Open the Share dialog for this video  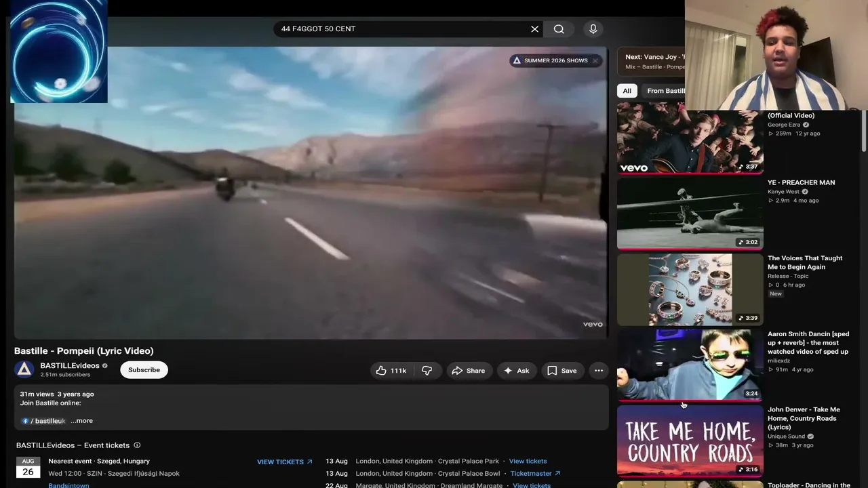point(469,371)
